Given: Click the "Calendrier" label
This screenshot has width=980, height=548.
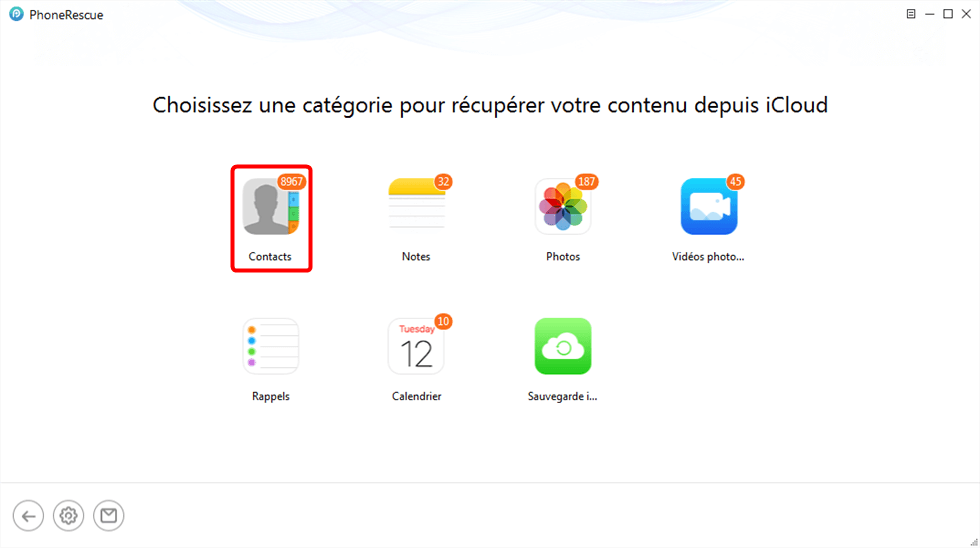Looking at the screenshot, I should [x=416, y=396].
